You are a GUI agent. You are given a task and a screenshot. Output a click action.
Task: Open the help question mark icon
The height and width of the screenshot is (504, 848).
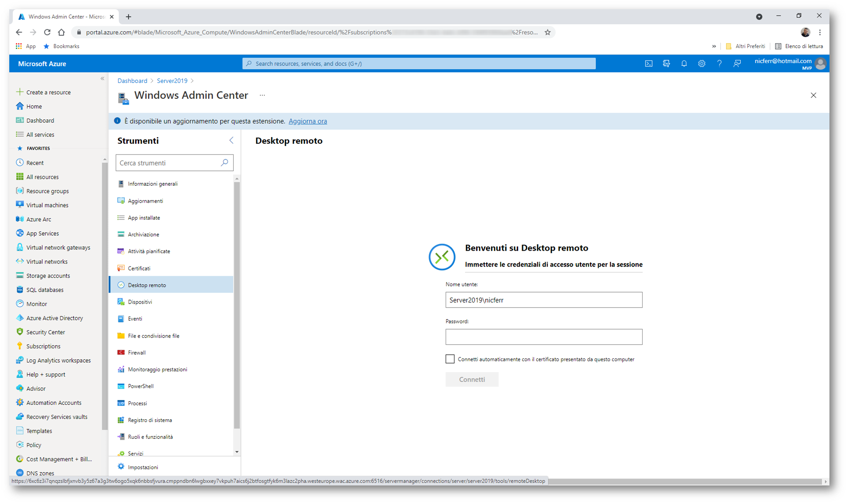tap(719, 64)
